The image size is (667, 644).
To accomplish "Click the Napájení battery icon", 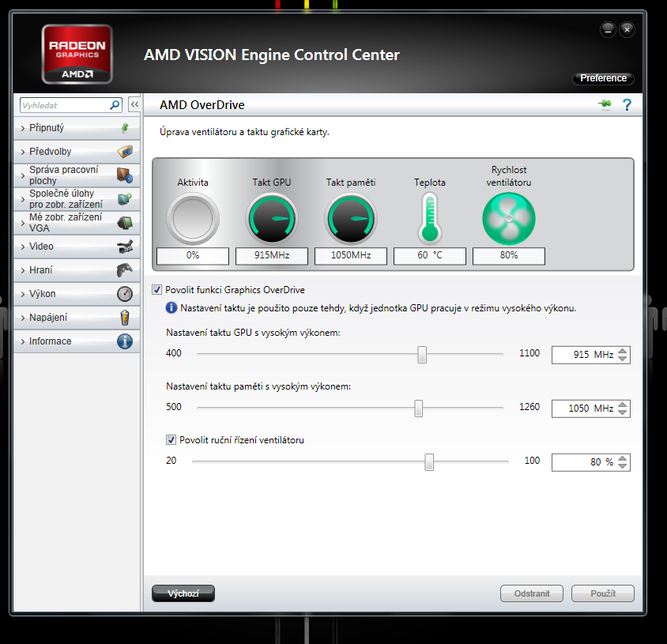I will pyautogui.click(x=125, y=318).
